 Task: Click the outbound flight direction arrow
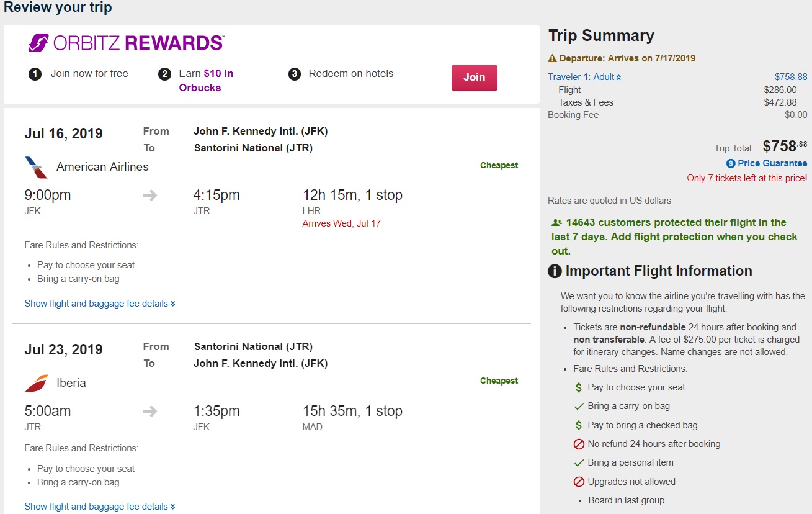point(150,196)
